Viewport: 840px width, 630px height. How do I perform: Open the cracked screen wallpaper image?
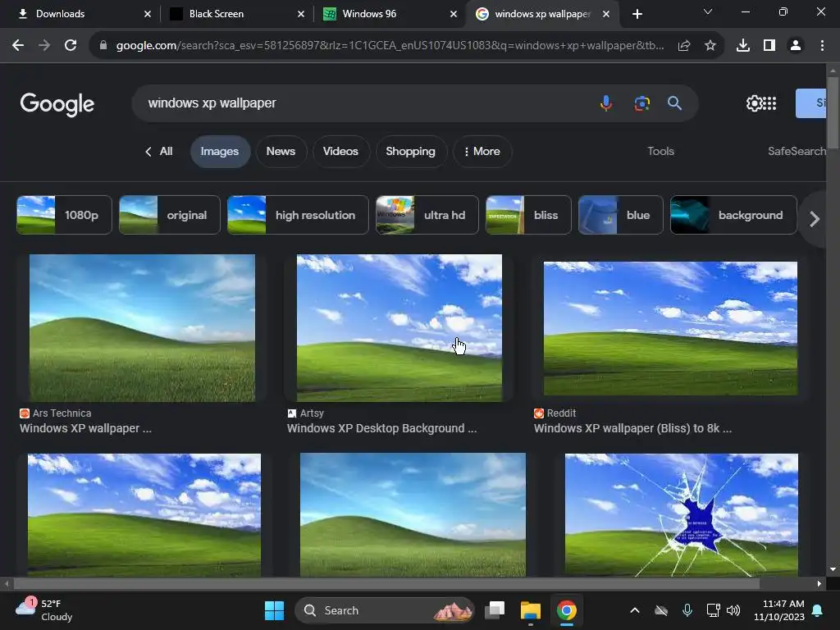(682, 515)
